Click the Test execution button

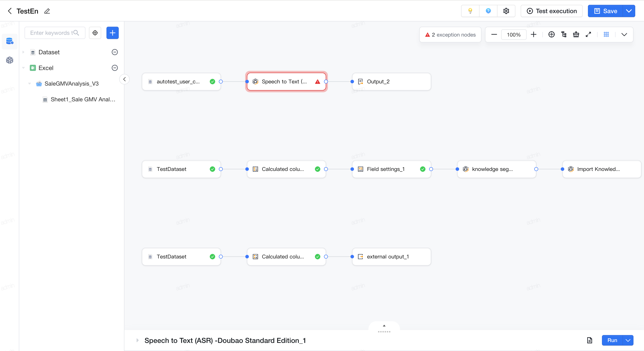coord(552,11)
